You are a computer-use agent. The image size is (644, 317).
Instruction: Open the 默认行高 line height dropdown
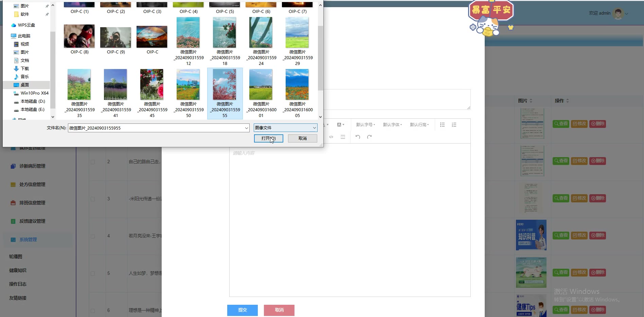[419, 125]
